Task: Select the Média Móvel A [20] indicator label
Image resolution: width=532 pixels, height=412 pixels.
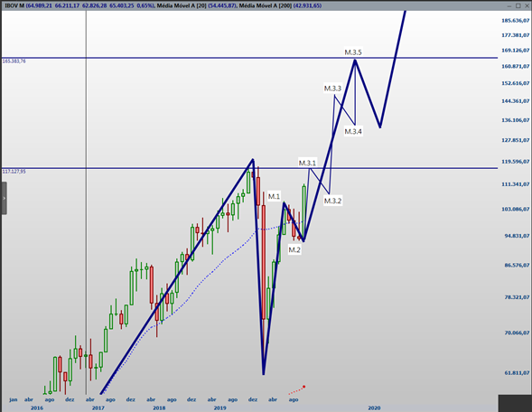Action: [182, 5]
